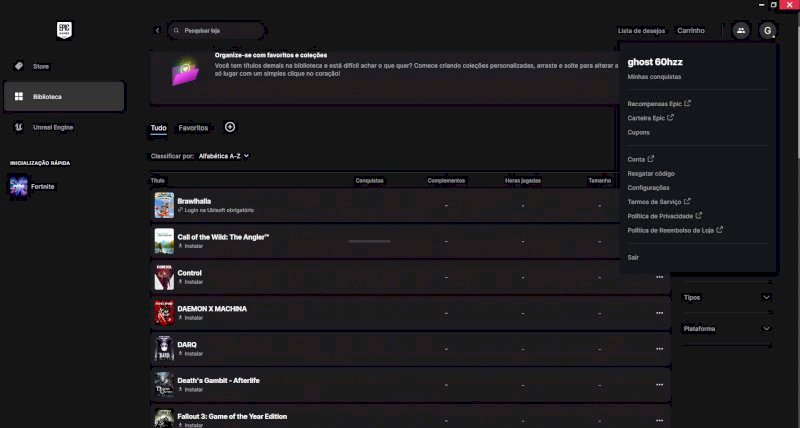Image resolution: width=800 pixels, height=428 pixels.
Task: Click the Horas jogadas column header
Action: (523, 181)
